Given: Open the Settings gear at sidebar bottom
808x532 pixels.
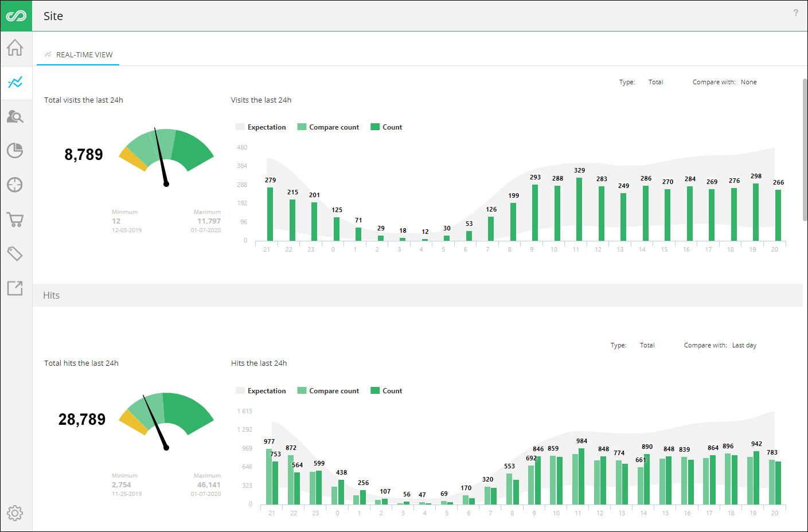Looking at the screenshot, I should click(x=15, y=513).
